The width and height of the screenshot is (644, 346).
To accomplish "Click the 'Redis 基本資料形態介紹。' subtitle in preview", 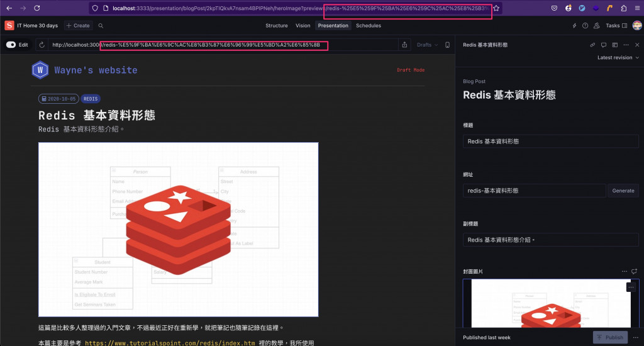I will point(81,130).
